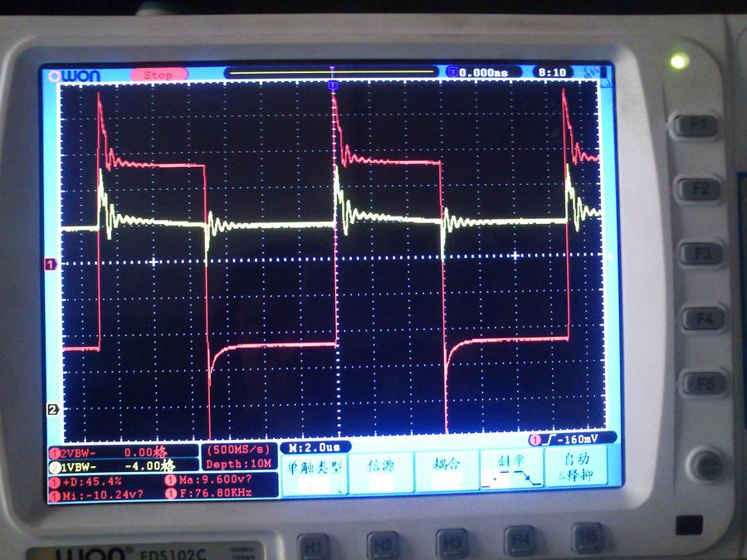This screenshot has width=747, height=560.
Task: Click the M:2.0us timebase indicator
Action: 315,447
